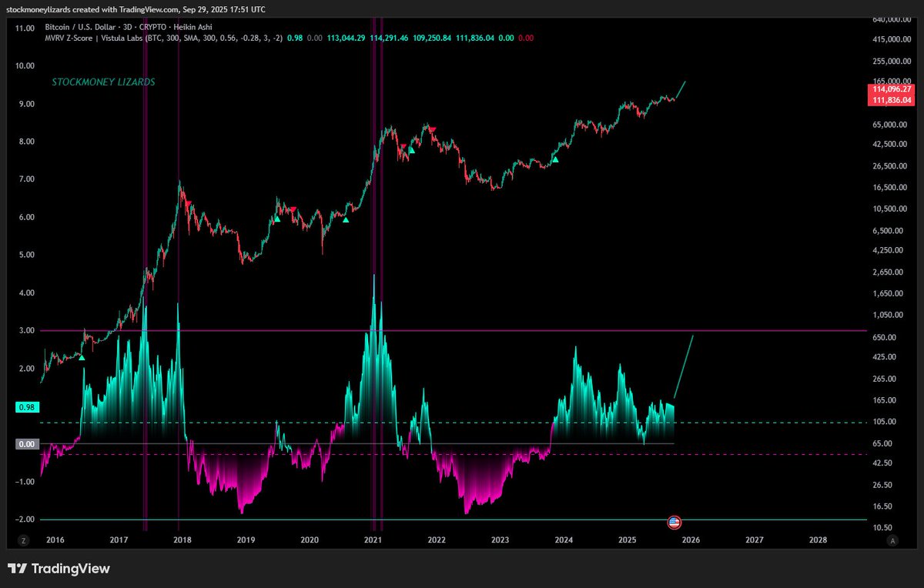Click the teal up-triangle marker near 2016

click(x=82, y=357)
